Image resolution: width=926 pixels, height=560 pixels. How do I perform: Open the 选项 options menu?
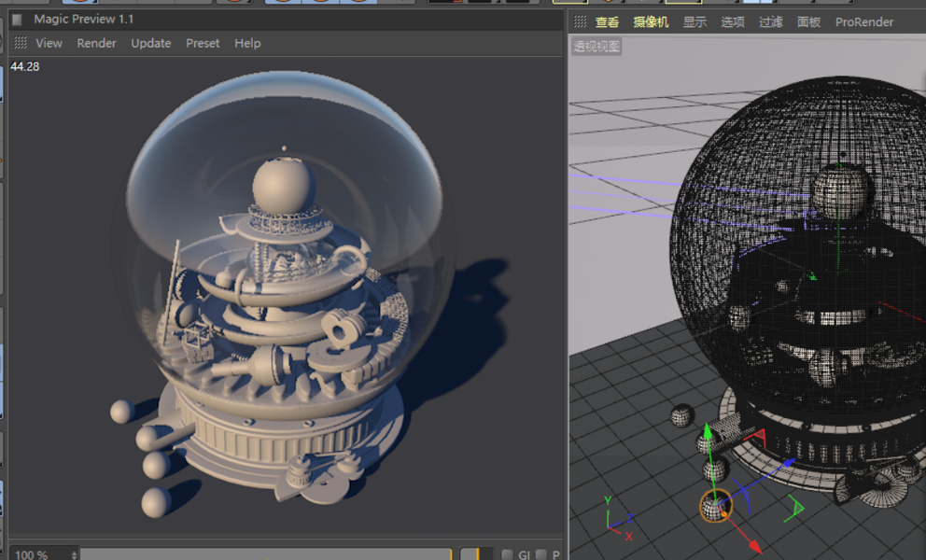tap(732, 22)
